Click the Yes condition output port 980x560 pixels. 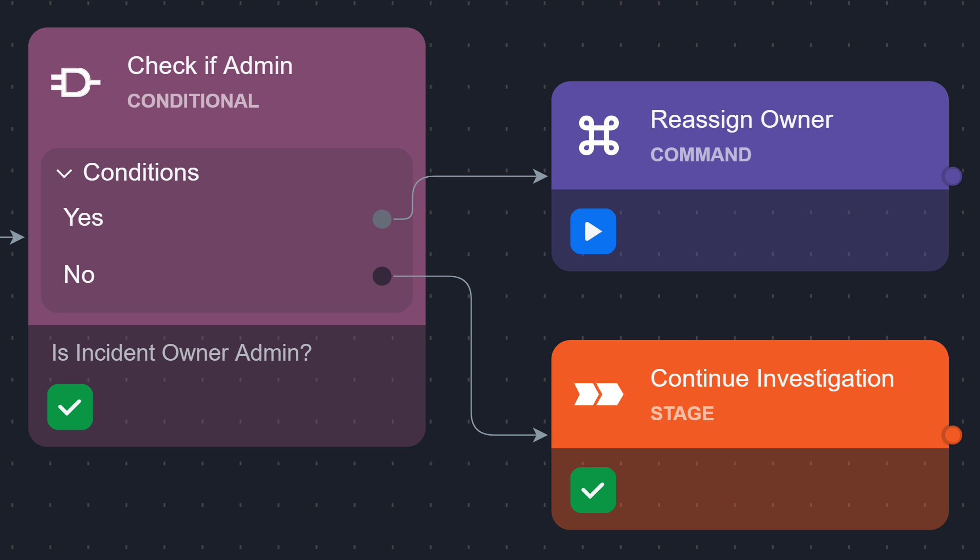pyautogui.click(x=382, y=219)
